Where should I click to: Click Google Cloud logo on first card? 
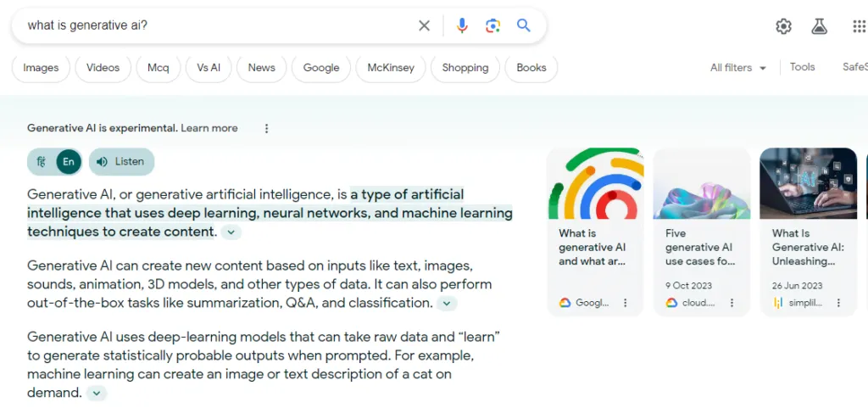click(x=565, y=303)
